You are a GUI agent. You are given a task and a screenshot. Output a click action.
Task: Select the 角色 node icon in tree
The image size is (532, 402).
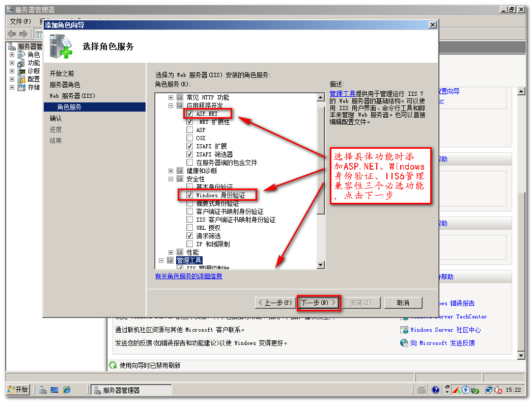pos(21,55)
